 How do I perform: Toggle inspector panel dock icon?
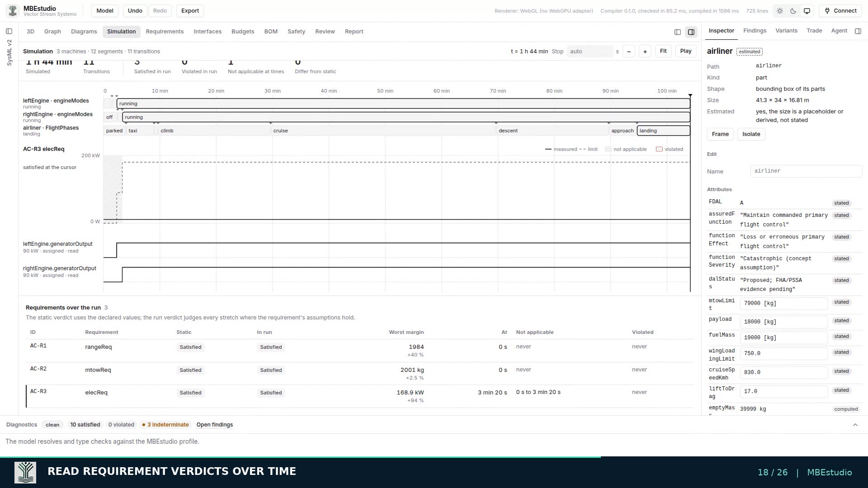pos(858,31)
